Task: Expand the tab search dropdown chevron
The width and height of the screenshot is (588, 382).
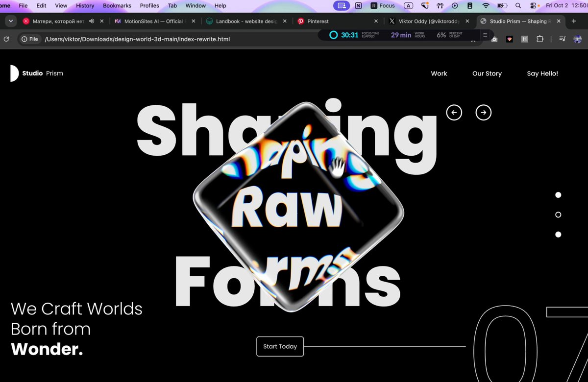Action: (11, 21)
